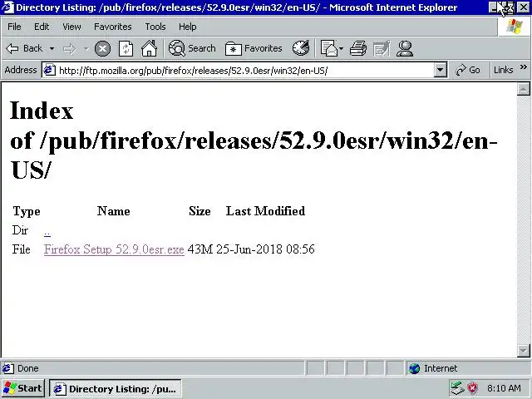Click the greyed Forward arrow button
Image resolution: width=532 pixels, height=399 pixels.
[70, 49]
